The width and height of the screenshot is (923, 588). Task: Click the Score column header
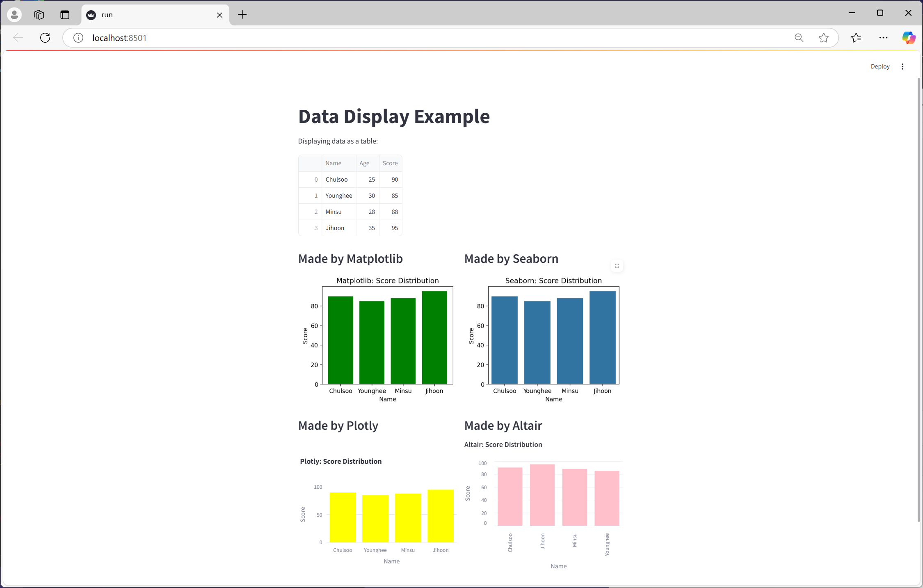(x=391, y=163)
